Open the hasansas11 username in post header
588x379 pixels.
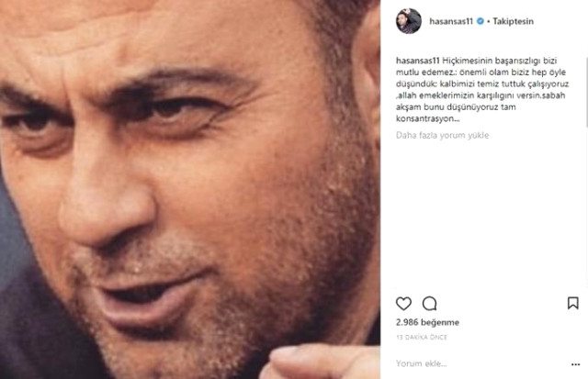tap(451, 21)
